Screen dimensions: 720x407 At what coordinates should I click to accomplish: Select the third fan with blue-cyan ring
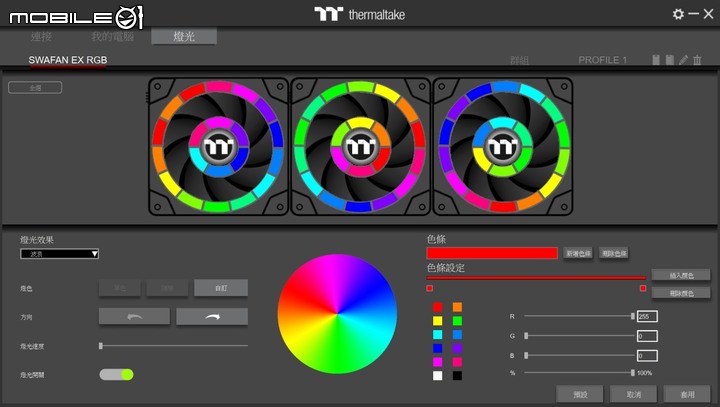click(x=503, y=147)
